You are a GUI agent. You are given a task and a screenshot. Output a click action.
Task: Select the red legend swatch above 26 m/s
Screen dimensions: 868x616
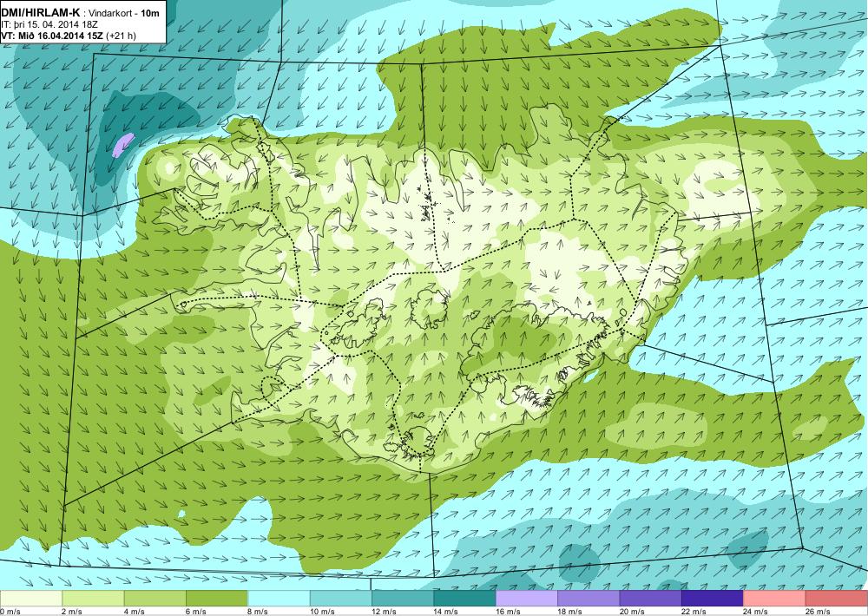tap(837, 599)
